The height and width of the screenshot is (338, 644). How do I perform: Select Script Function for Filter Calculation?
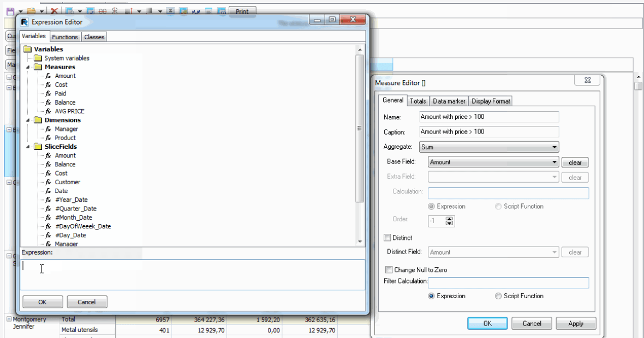click(x=498, y=295)
